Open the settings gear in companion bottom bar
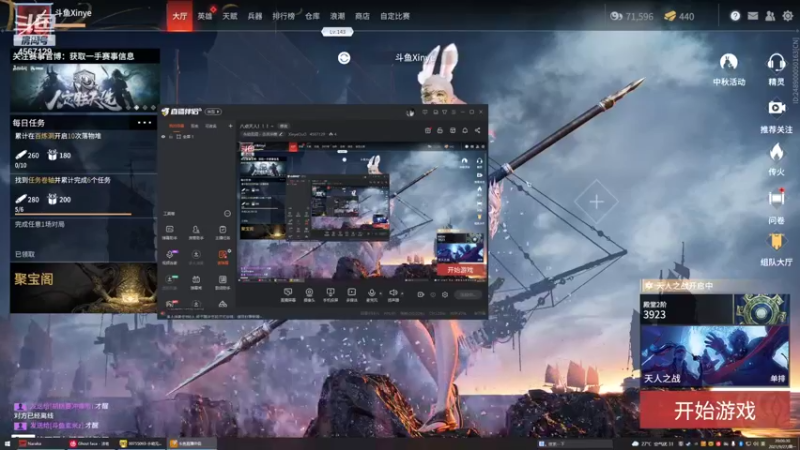Viewport: 800px width, 450px height. coord(445,294)
